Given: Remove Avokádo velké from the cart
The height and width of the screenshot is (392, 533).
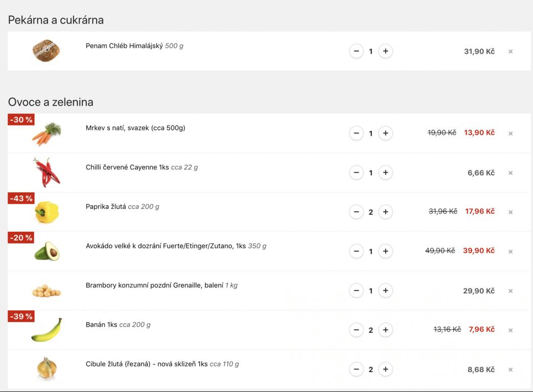Looking at the screenshot, I should tap(510, 252).
